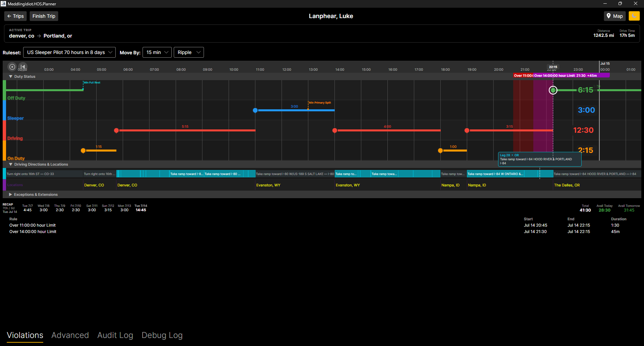This screenshot has height=346, width=644.
Task: Collapse the Duty Status section
Action: coord(11,76)
